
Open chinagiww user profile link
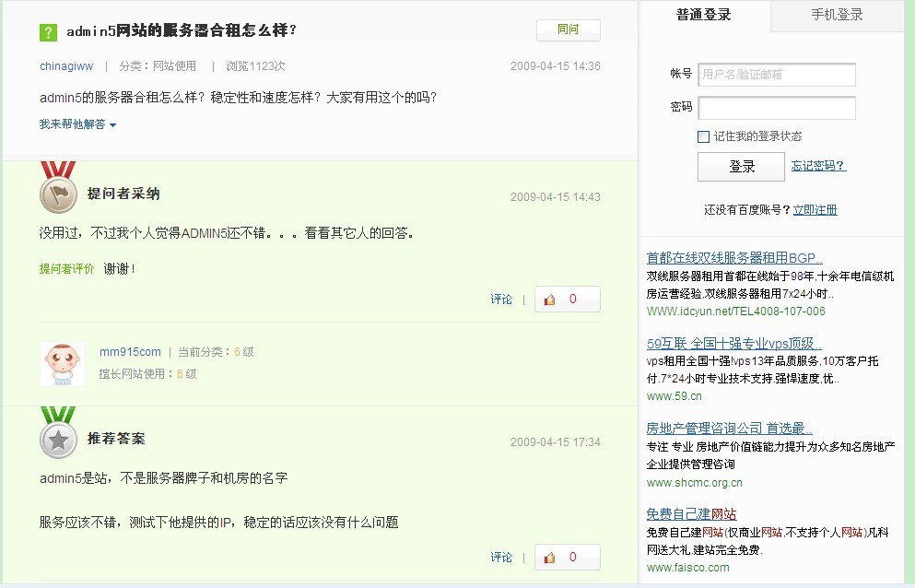66,66
